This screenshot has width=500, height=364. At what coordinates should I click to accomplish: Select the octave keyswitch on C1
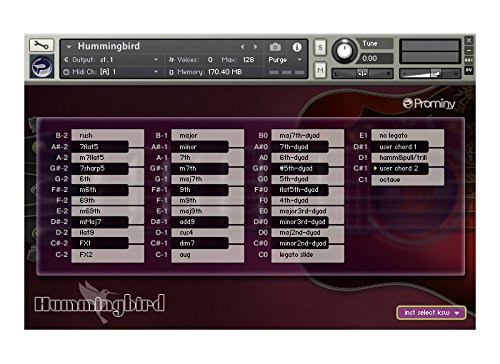pyautogui.click(x=408, y=180)
